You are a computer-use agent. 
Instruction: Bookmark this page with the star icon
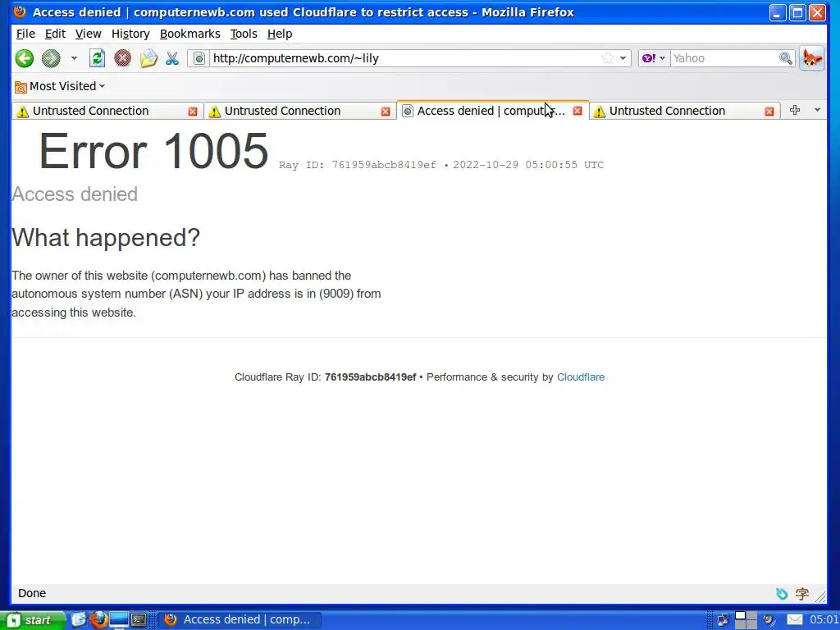[608, 58]
